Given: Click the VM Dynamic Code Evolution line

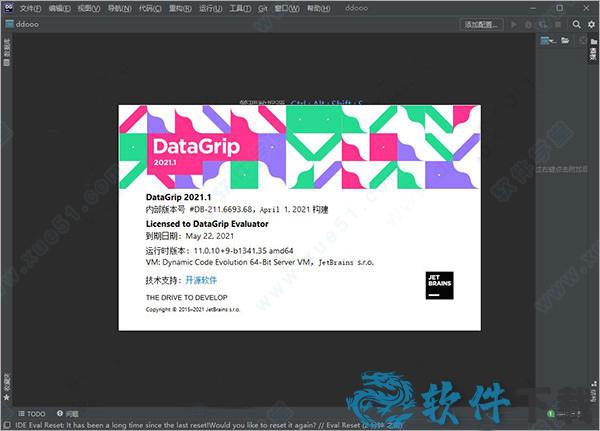Looking at the screenshot, I should [x=260, y=262].
